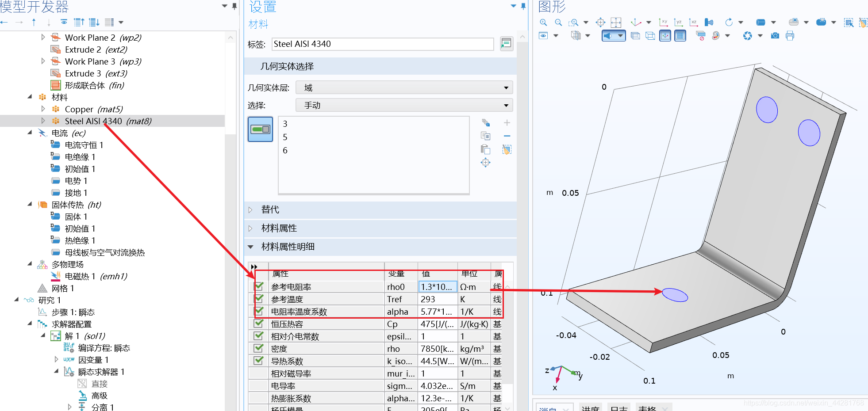This screenshot has width=868, height=411.
Task: Switch to XY view
Action: (663, 22)
